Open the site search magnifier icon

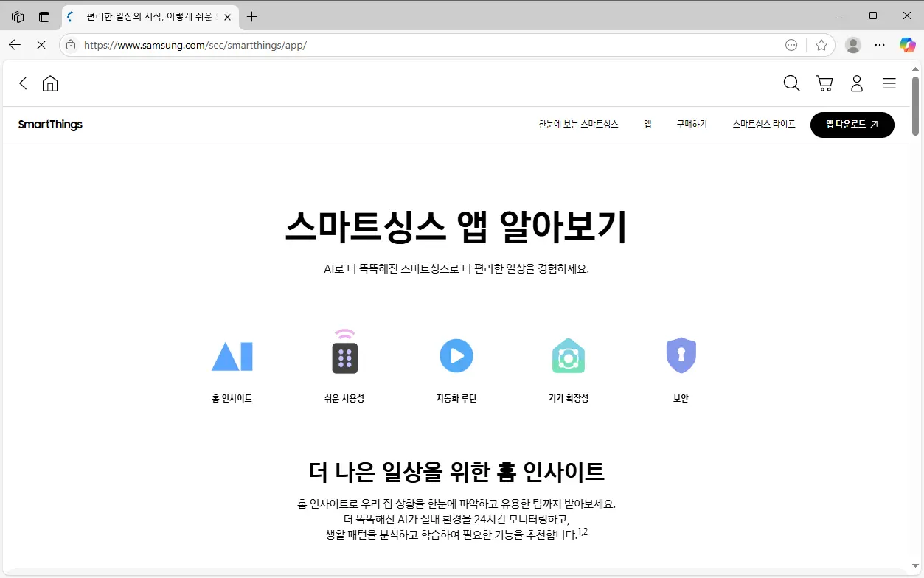coord(791,83)
